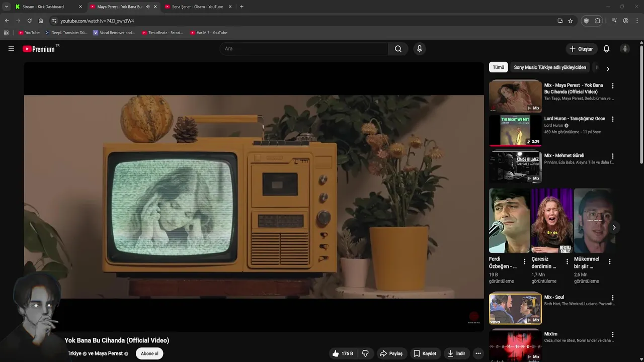
Task: Open the account avatar menu
Action: click(625, 49)
